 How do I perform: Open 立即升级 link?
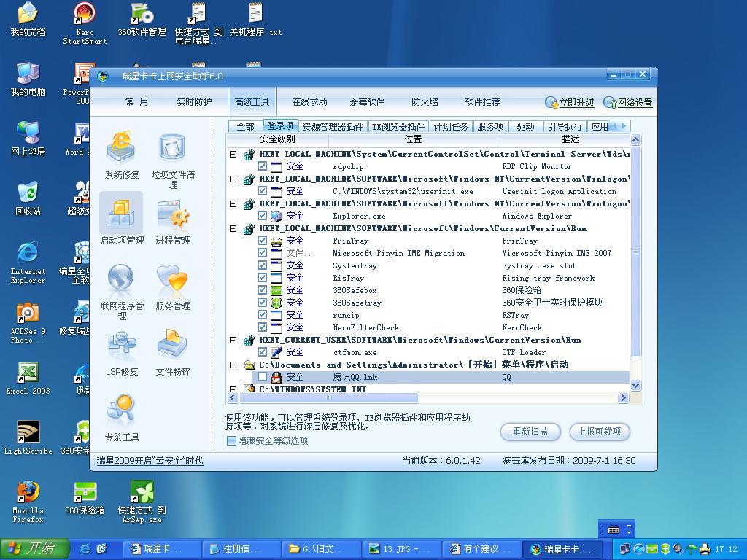tap(570, 102)
